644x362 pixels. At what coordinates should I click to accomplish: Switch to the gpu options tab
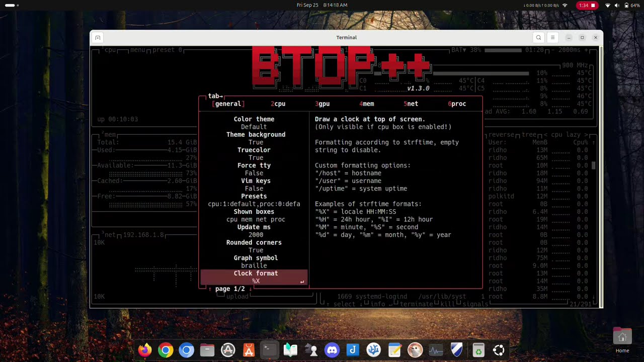click(322, 104)
